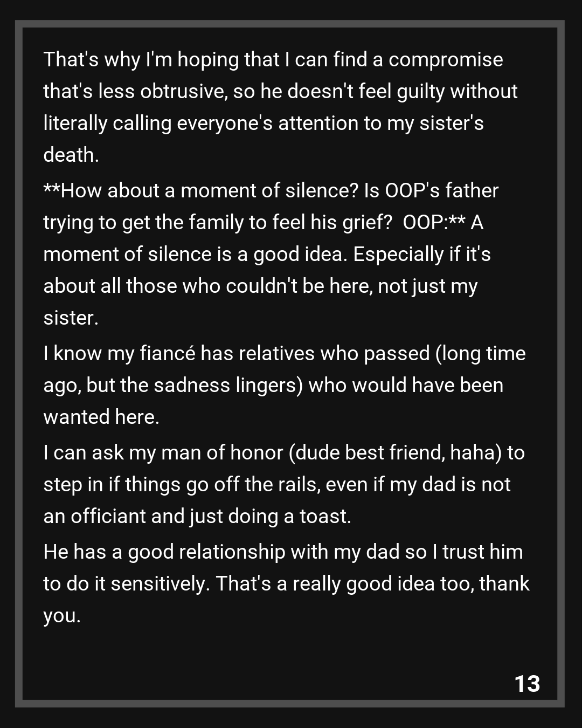This screenshot has width=582, height=728.
Task: Click the paragraph starting "That's why I'm hoping"
Action: pos(273,59)
